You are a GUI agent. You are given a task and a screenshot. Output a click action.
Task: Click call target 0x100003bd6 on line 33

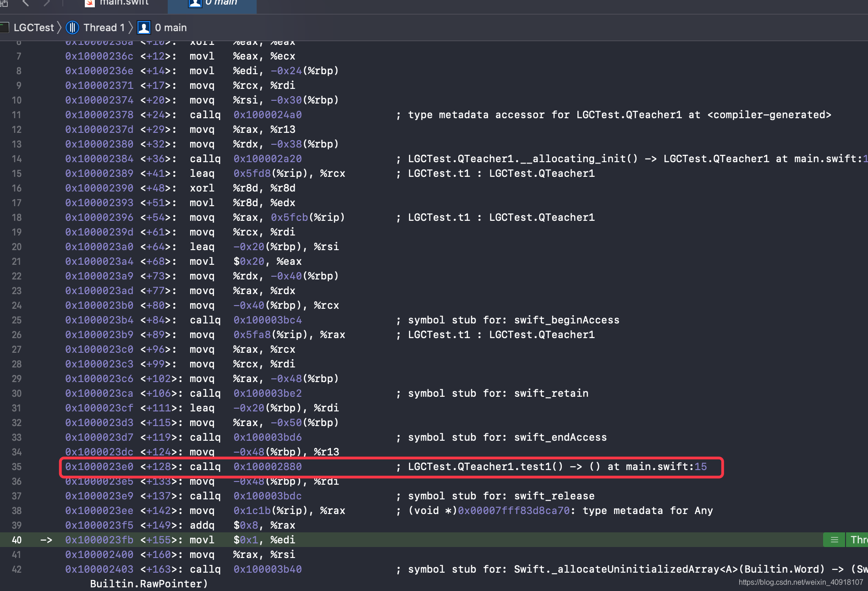point(268,438)
